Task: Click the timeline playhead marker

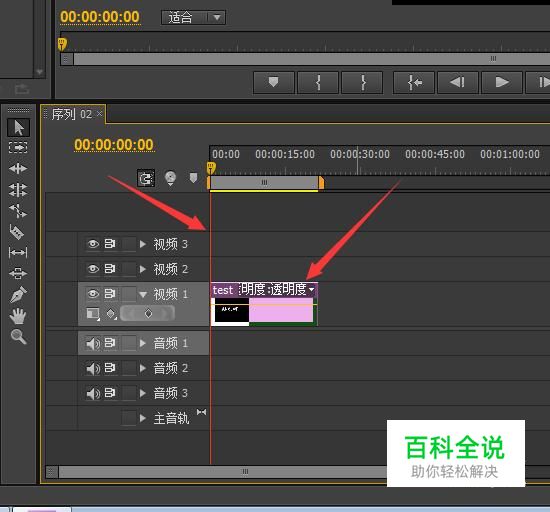Action: [x=211, y=168]
